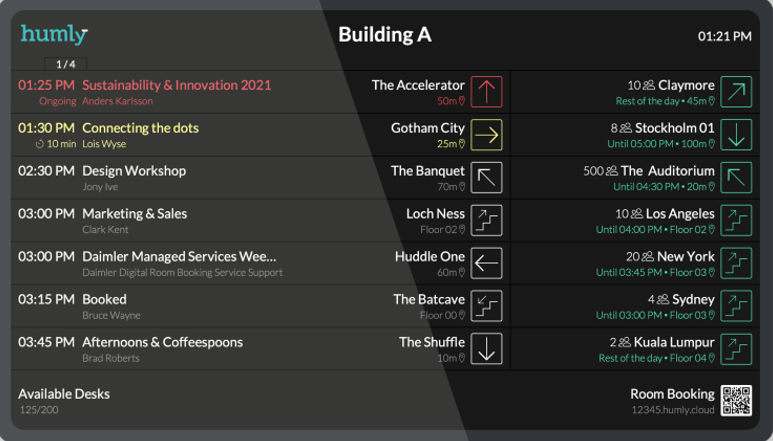Click the Building A title
This screenshot has width=773, height=441.
385,35
